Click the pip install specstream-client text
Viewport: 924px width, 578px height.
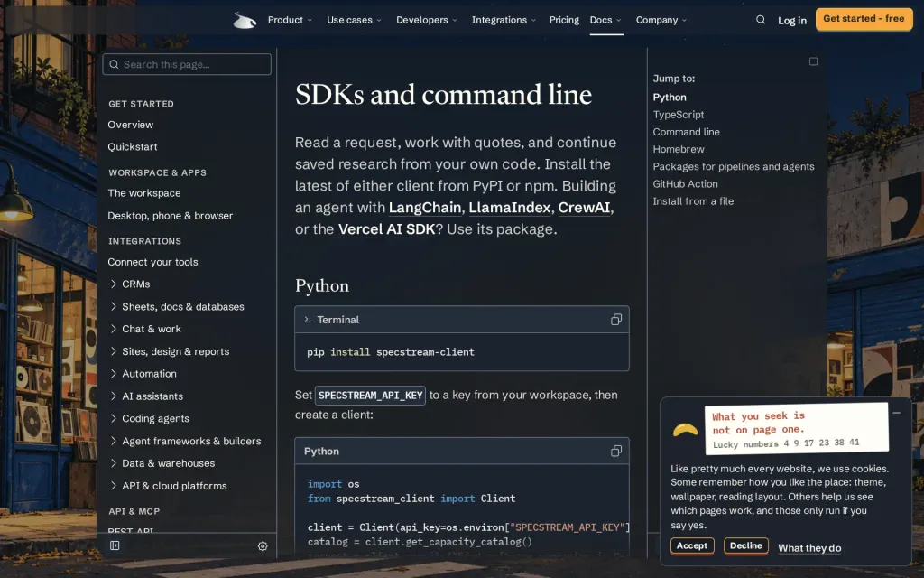tap(390, 352)
